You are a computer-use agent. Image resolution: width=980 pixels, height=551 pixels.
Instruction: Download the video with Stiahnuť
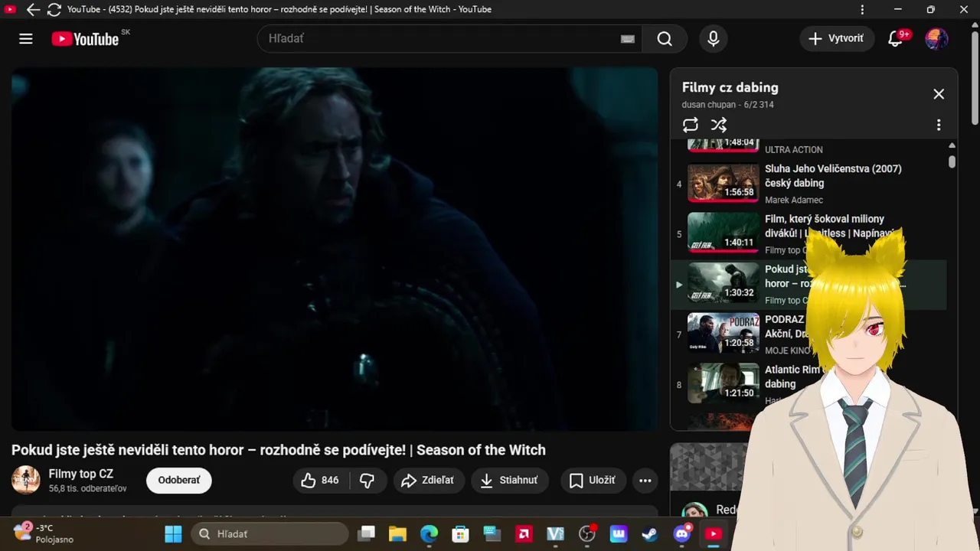click(x=509, y=480)
